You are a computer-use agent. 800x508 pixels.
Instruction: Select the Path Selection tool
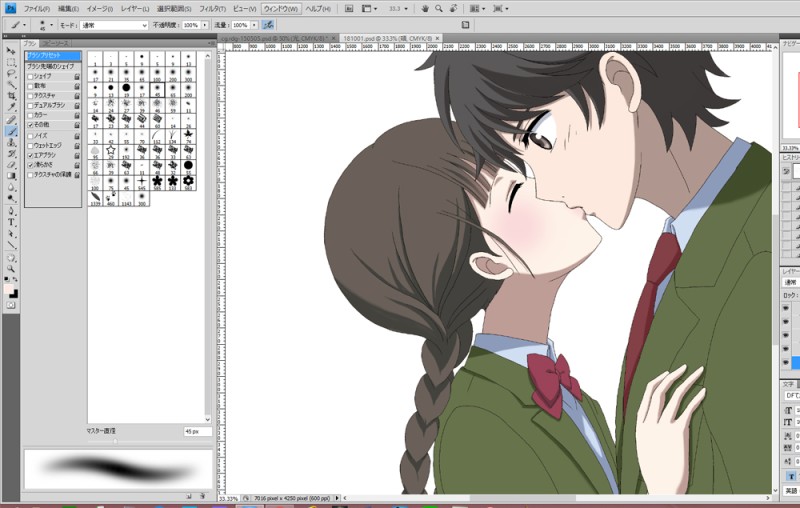(11, 234)
